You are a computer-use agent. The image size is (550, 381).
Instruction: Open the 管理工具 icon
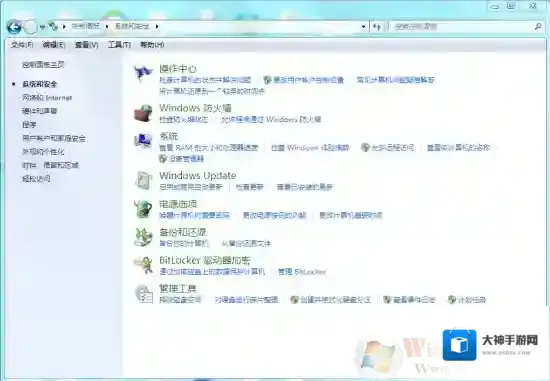[x=144, y=293]
